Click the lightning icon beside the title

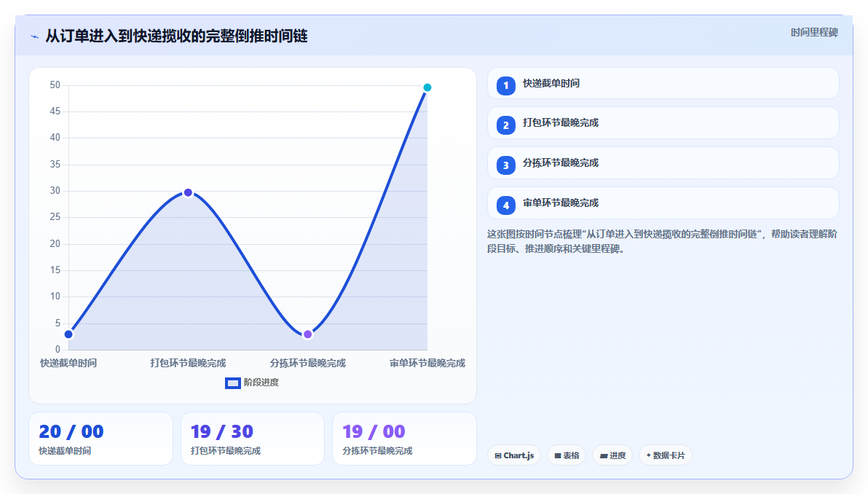[35, 37]
